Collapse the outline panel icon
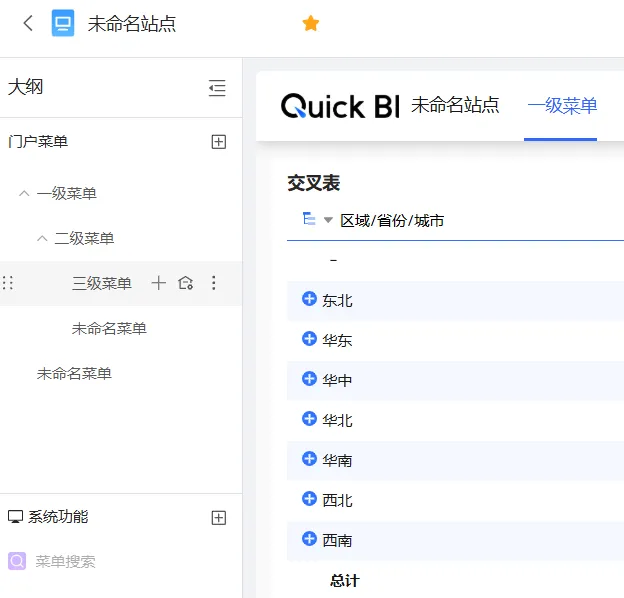This screenshot has height=598, width=624. (x=217, y=88)
